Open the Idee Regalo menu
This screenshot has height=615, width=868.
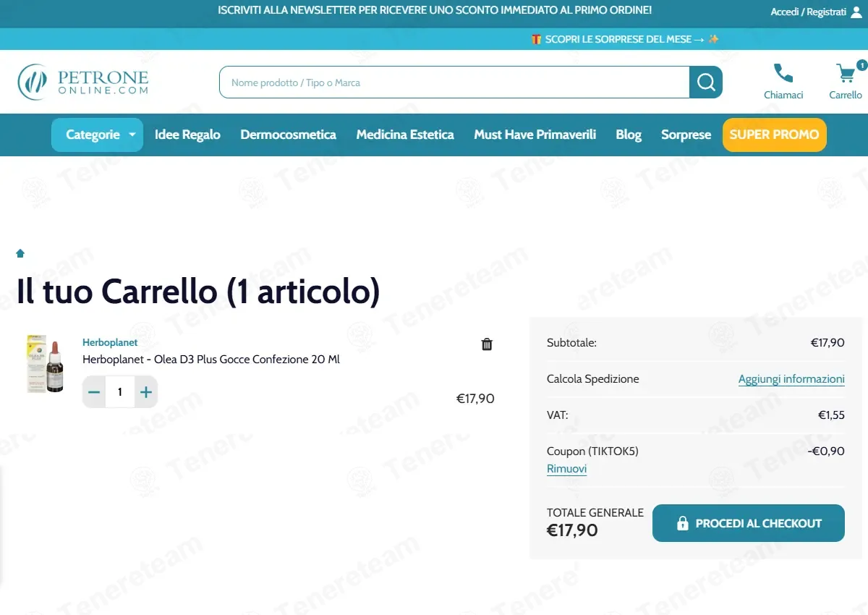click(x=187, y=135)
